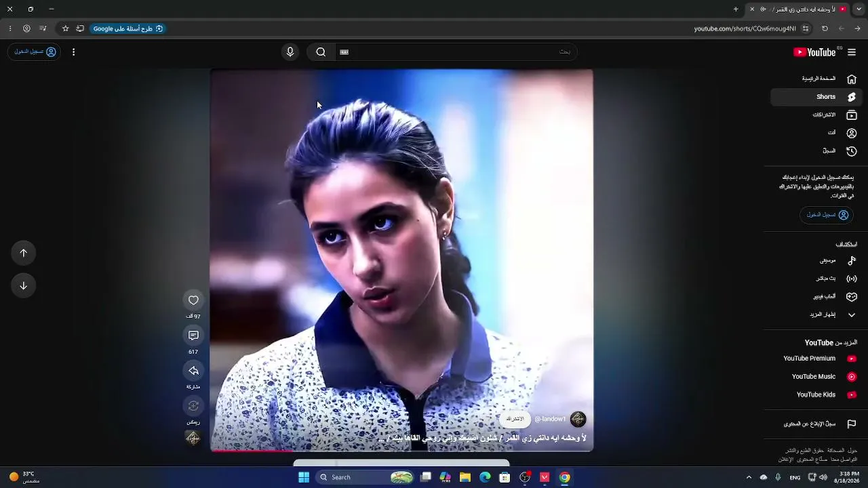Open the Ask Google about this page chip
The width and height of the screenshot is (868, 488).
pos(128,28)
